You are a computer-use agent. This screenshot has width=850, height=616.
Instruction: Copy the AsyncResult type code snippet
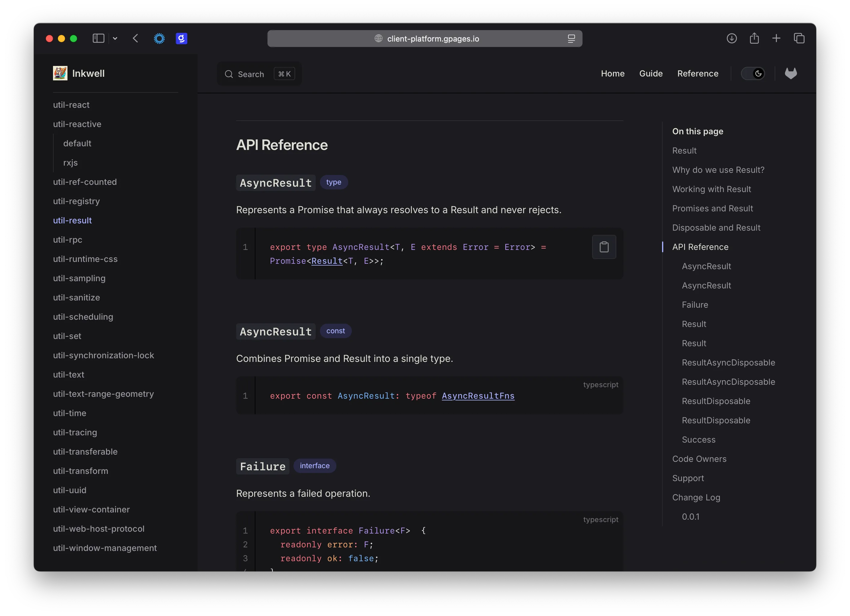pos(604,247)
